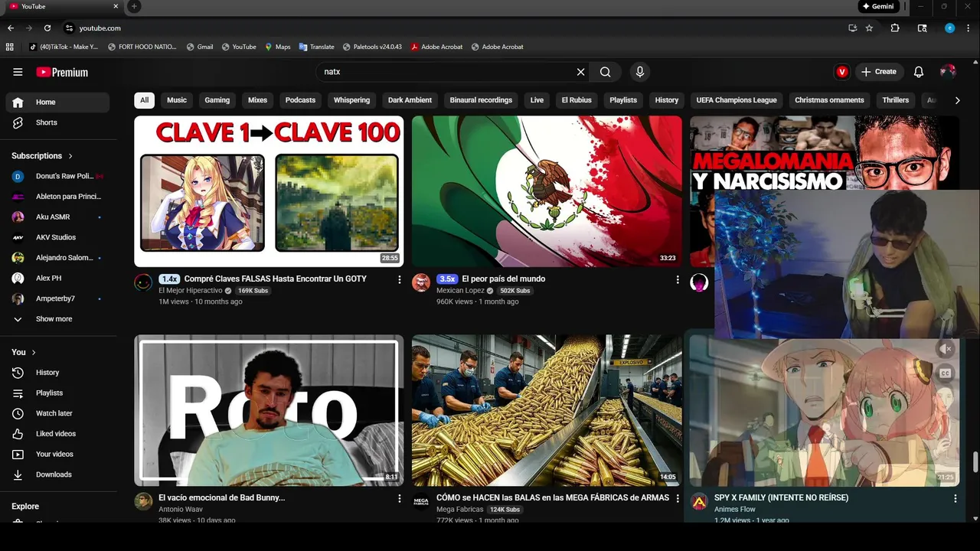Go back in the browser

tap(11, 28)
